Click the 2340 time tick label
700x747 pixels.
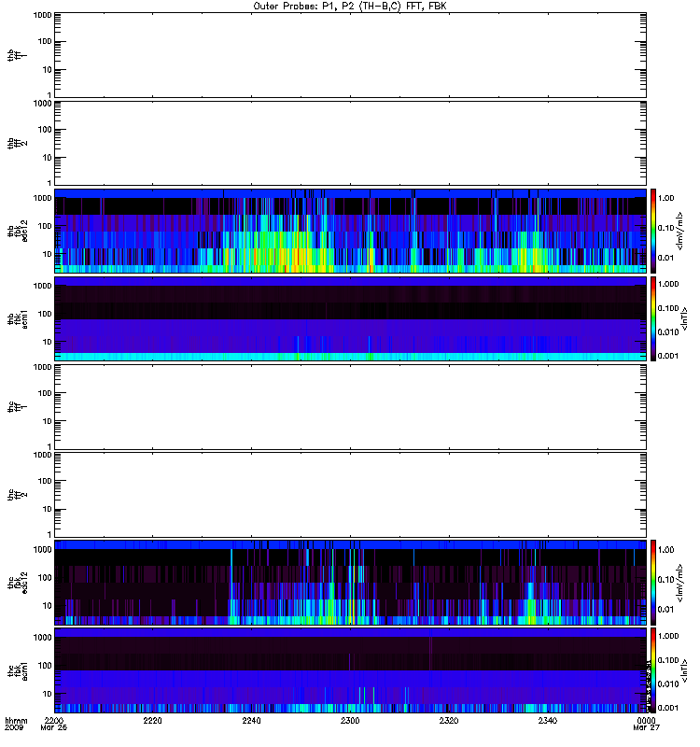pos(548,720)
